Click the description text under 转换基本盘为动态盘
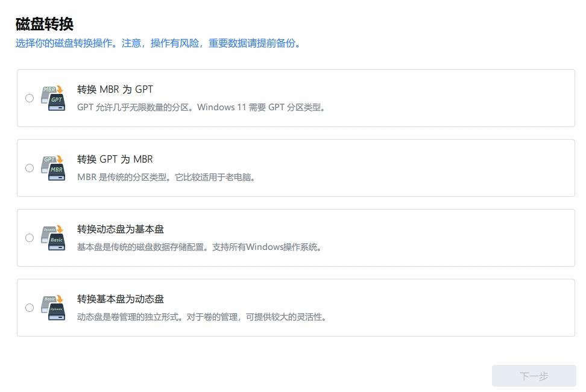Viewport: 586px width, 392px height. pos(201,317)
